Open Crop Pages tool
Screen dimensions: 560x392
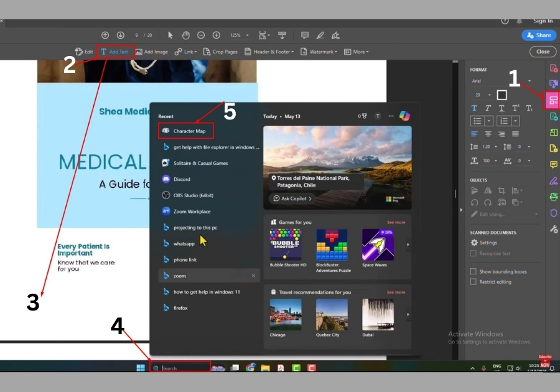click(220, 52)
